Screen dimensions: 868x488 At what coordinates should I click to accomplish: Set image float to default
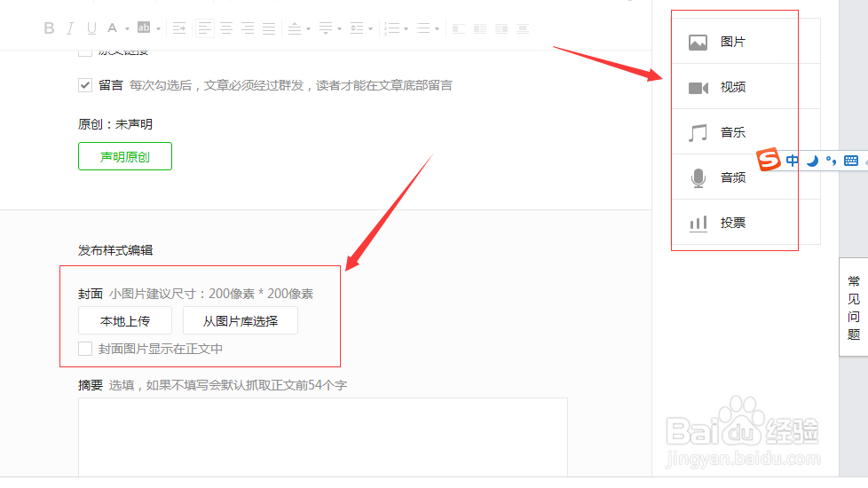coord(458,28)
